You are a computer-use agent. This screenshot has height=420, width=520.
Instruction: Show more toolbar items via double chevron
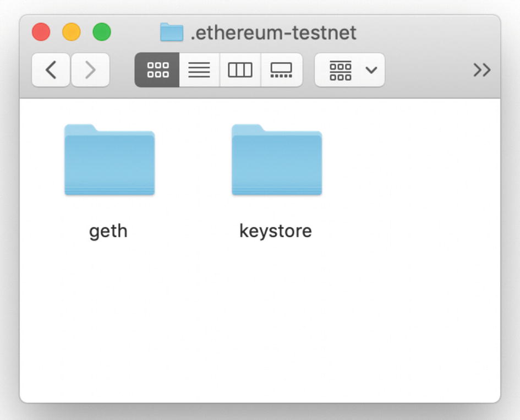pyautogui.click(x=481, y=70)
